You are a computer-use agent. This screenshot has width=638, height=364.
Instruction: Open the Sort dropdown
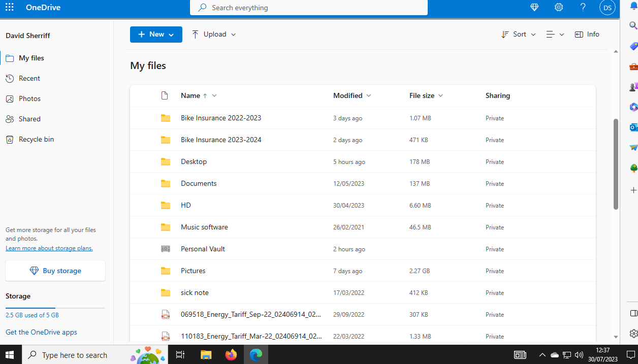[x=518, y=35]
